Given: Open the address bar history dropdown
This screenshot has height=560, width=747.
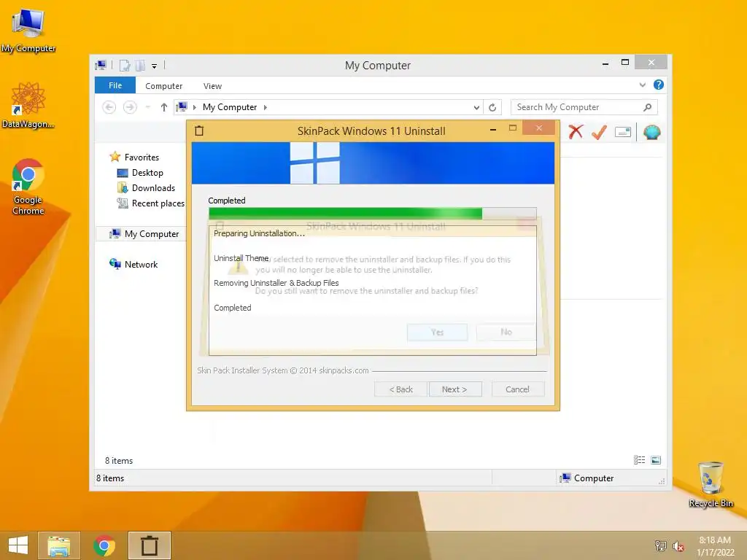Looking at the screenshot, I should click(x=476, y=108).
